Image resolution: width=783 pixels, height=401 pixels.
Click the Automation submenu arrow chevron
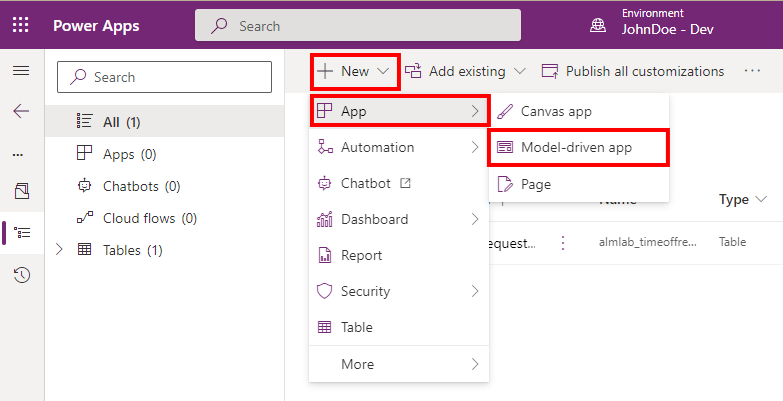(x=475, y=147)
